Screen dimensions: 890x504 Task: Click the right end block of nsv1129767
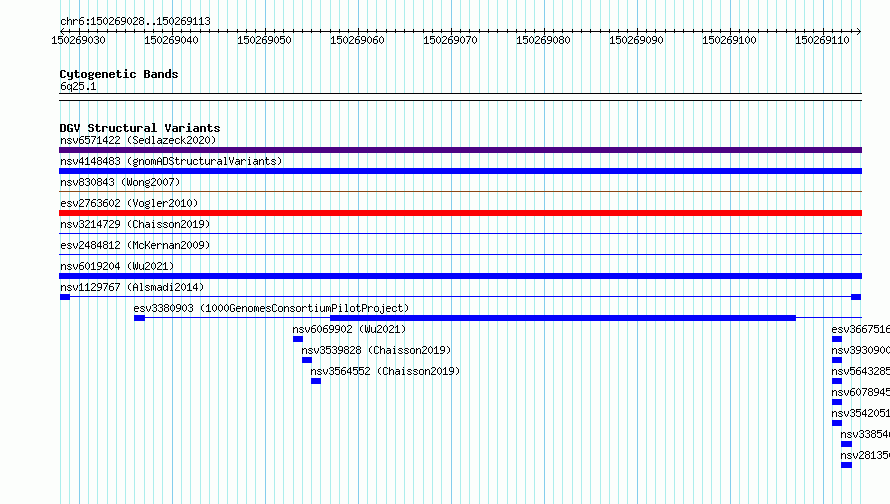[856, 297]
